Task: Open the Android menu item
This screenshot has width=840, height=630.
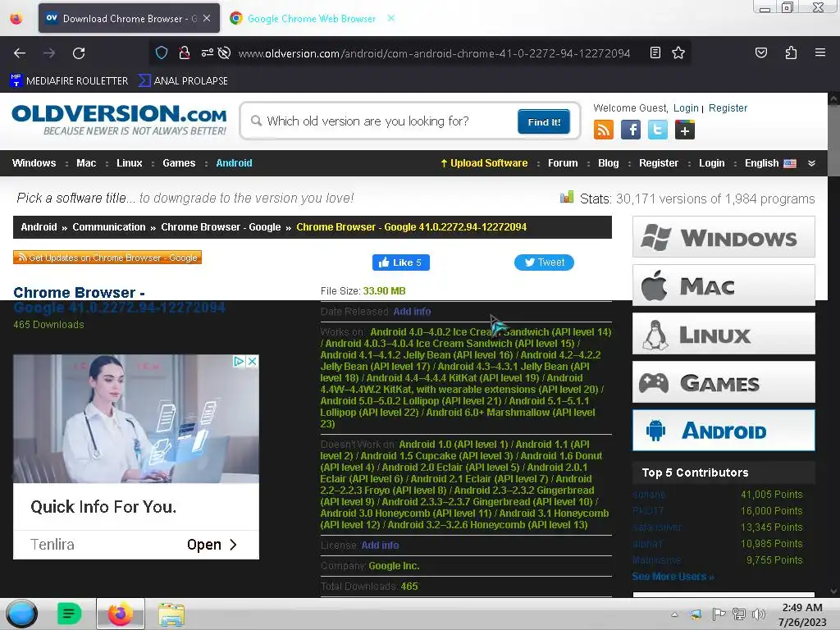Action: pos(234,163)
